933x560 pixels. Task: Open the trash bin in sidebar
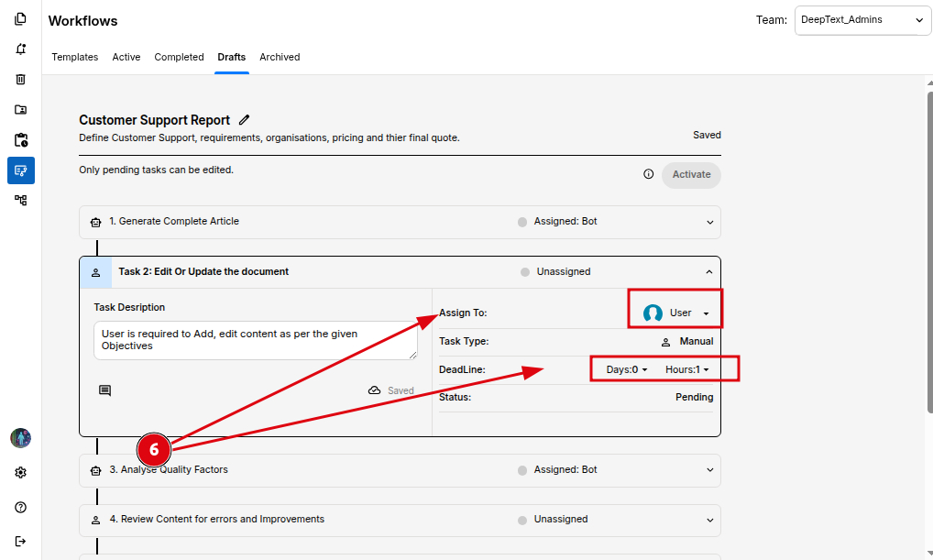pos(20,80)
